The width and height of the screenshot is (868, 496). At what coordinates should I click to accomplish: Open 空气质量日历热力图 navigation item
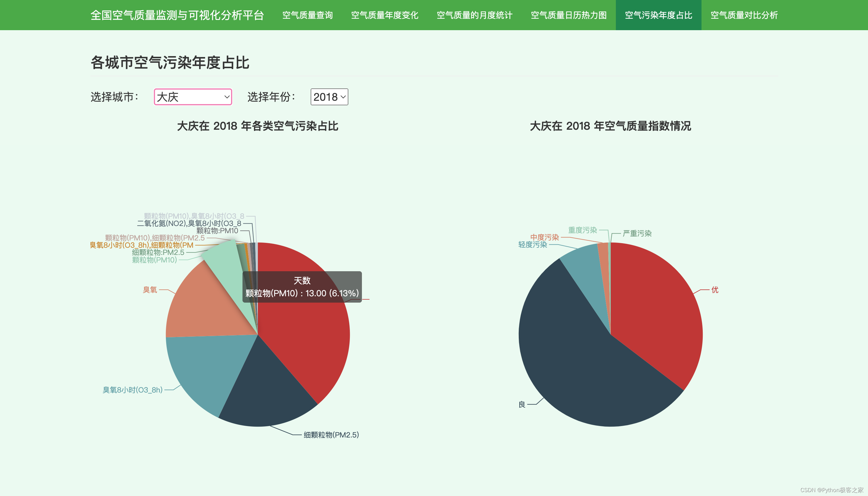[568, 15]
